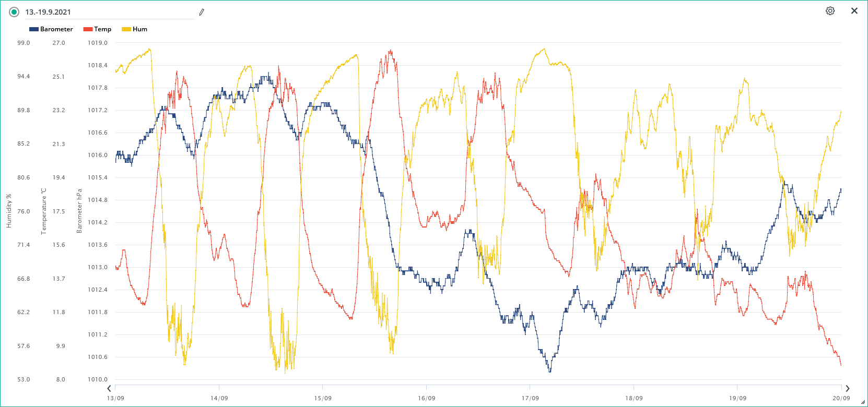Image resolution: width=868 pixels, height=407 pixels.
Task: Click the Barometer hPa axis title
Action: pos(79,211)
